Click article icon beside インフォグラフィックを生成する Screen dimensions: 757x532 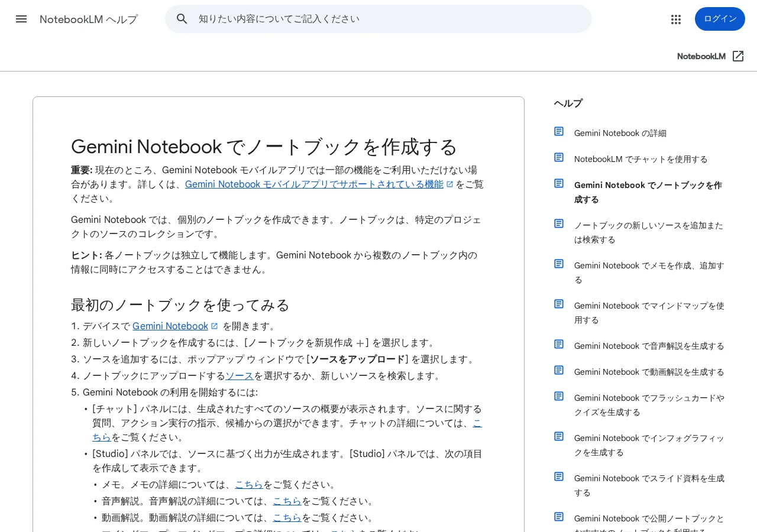[x=559, y=436]
